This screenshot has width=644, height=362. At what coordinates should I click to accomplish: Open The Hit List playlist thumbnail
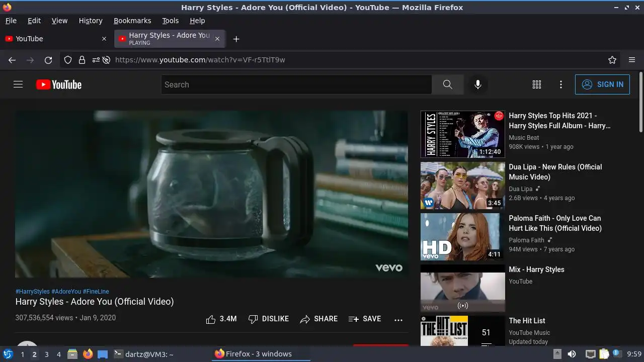pos(462,331)
